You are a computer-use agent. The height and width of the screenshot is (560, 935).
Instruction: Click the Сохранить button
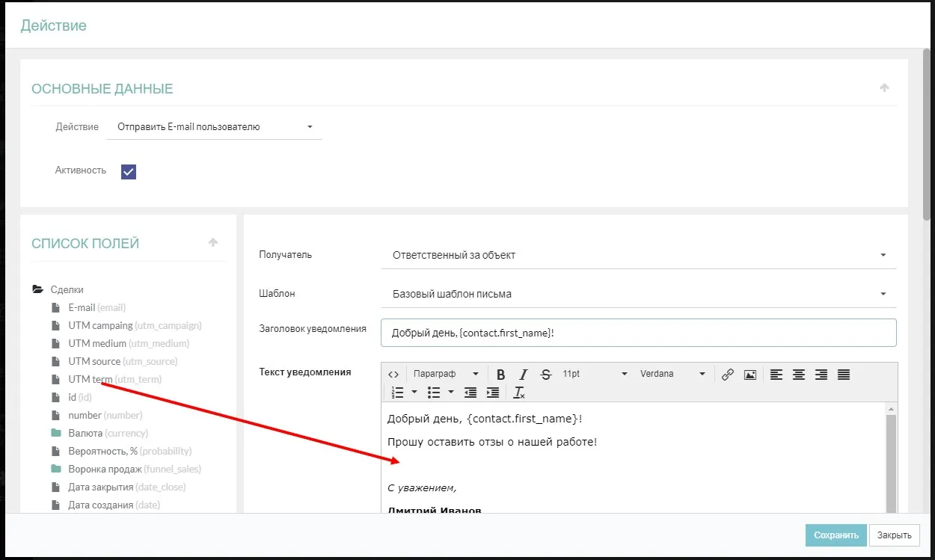[x=836, y=535]
